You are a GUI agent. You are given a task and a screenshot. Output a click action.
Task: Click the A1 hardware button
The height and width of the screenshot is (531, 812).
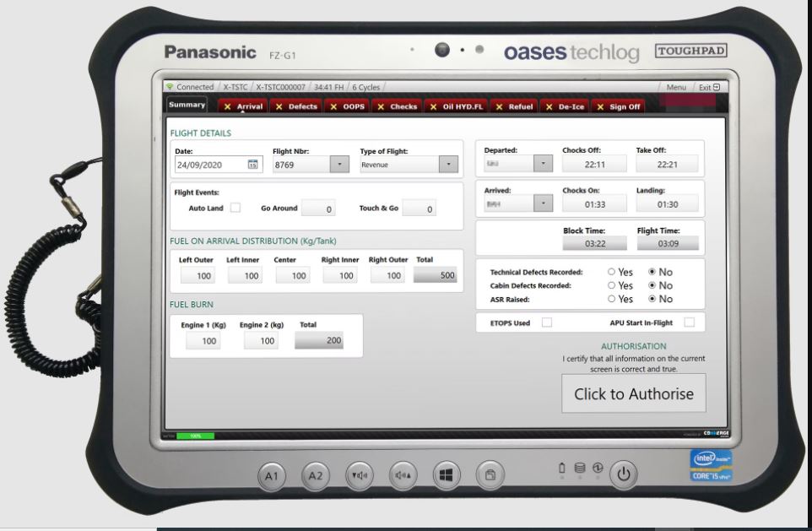(271, 475)
